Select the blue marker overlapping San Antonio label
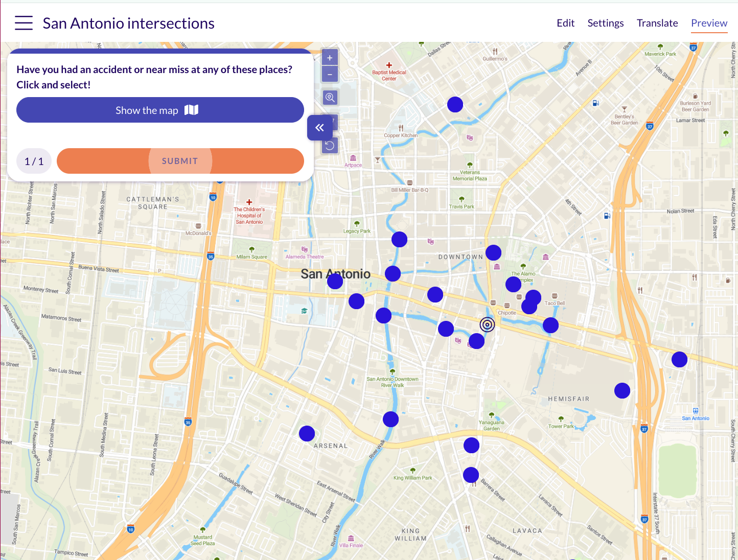The width and height of the screenshot is (738, 560). click(335, 281)
